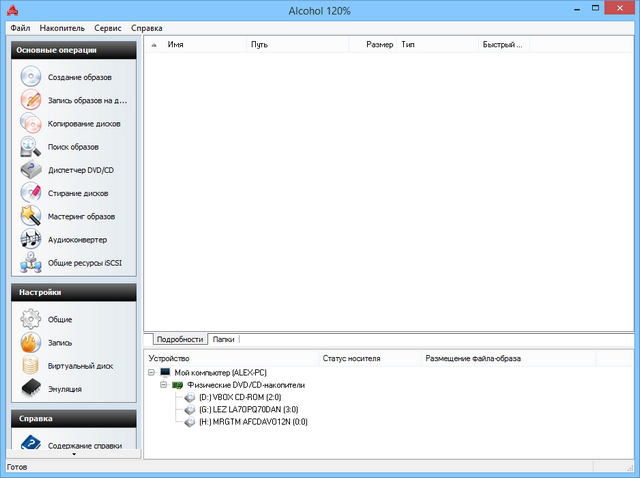Select the Копирование дисков icon
The width and height of the screenshot is (640, 478).
click(30, 123)
